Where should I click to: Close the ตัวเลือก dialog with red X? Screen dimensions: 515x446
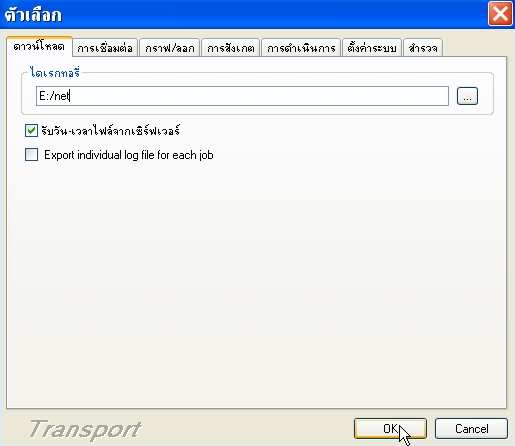point(500,14)
